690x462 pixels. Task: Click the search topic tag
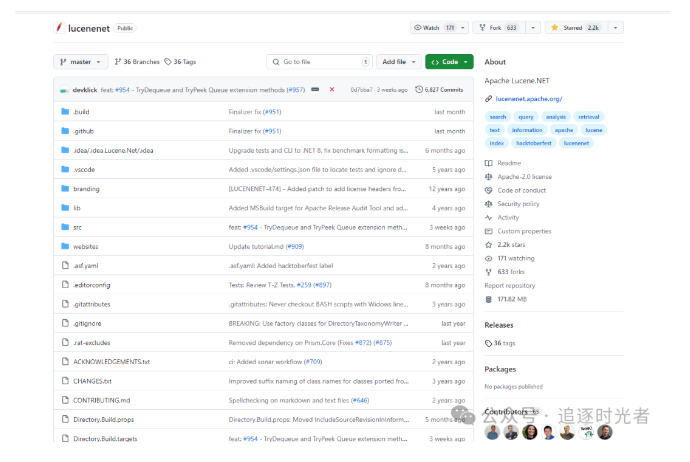click(x=498, y=117)
